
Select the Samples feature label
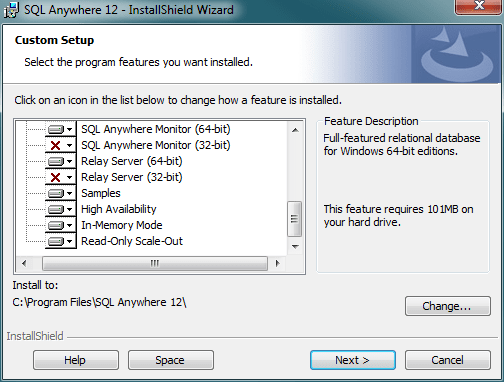click(101, 193)
